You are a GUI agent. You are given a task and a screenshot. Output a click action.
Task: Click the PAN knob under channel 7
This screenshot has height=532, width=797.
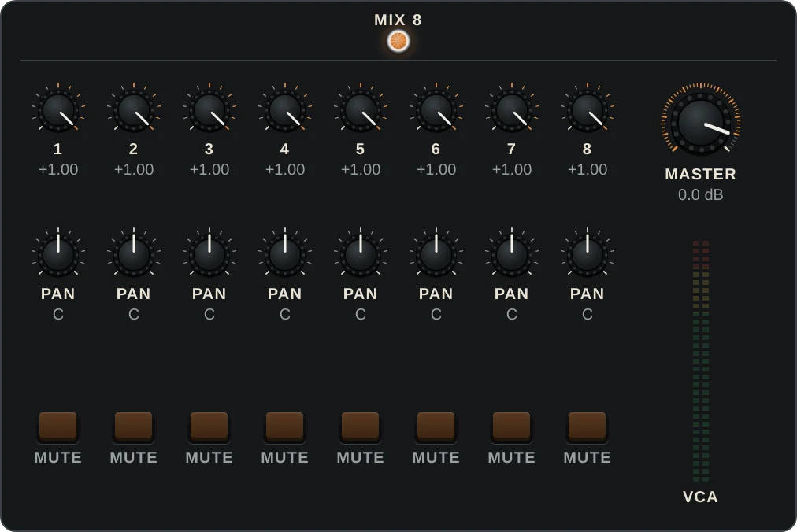511,254
